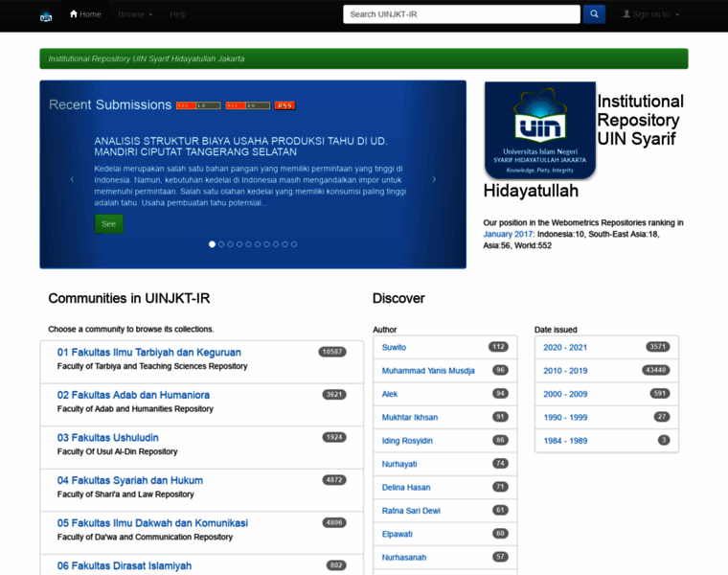This screenshot has height=575, width=728.
Task: Filter by author Iding Rosyidin
Action: coord(407,440)
